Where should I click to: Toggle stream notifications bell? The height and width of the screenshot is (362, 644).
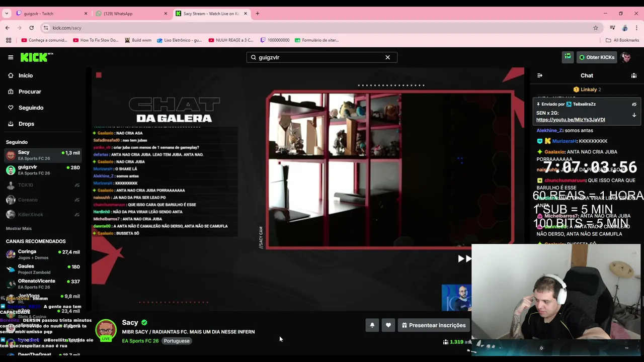372,325
